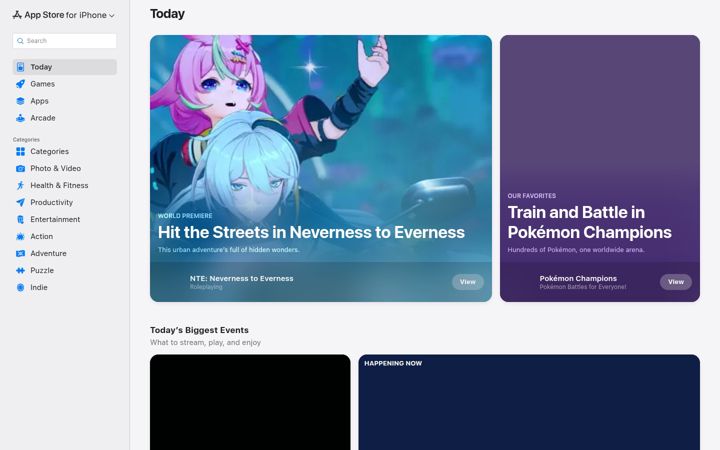Click the Today page title
Image resolution: width=720 pixels, height=450 pixels.
[167, 14]
